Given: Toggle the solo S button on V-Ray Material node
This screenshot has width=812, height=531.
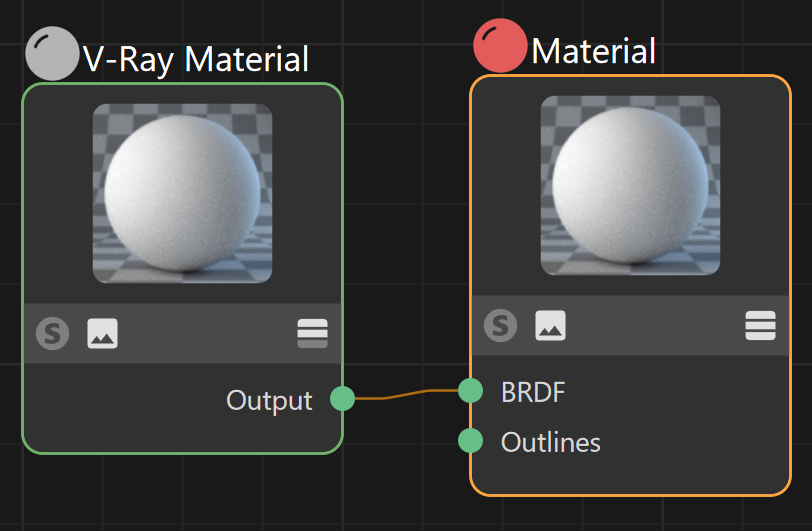Looking at the screenshot, I should (52, 333).
